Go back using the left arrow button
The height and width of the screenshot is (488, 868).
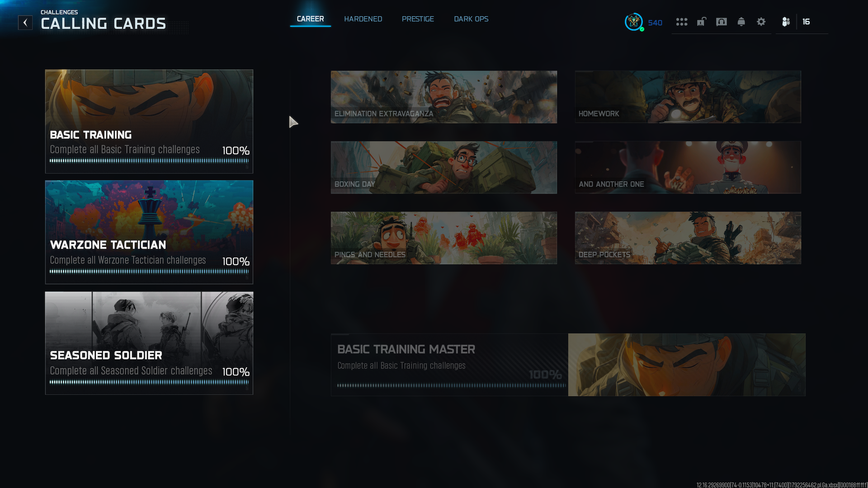pos(25,23)
